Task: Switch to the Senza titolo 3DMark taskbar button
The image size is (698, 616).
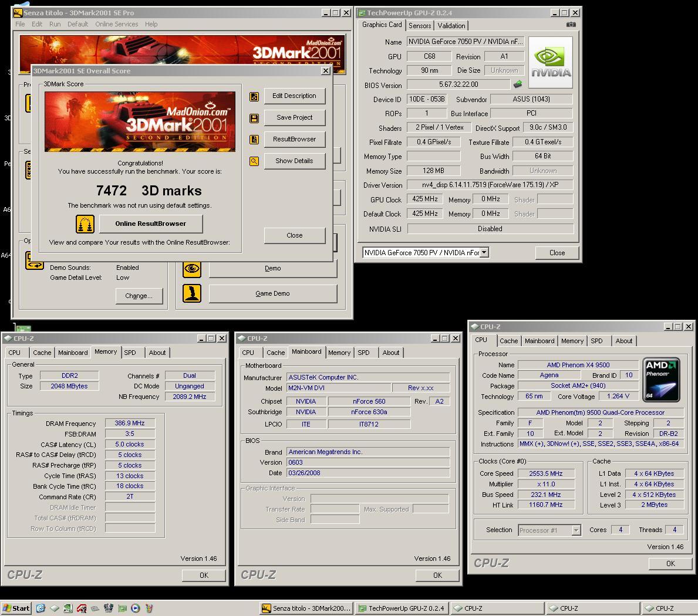Action: pyautogui.click(x=306, y=608)
